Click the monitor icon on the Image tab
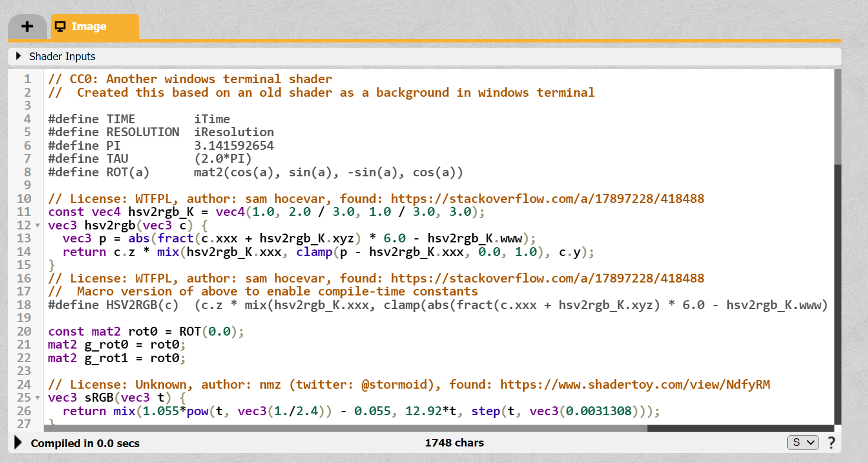Viewport: 868px width, 463px height. pyautogui.click(x=60, y=26)
